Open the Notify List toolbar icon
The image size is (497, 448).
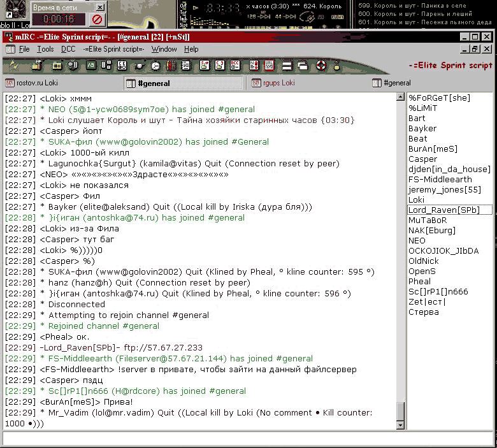254,65
